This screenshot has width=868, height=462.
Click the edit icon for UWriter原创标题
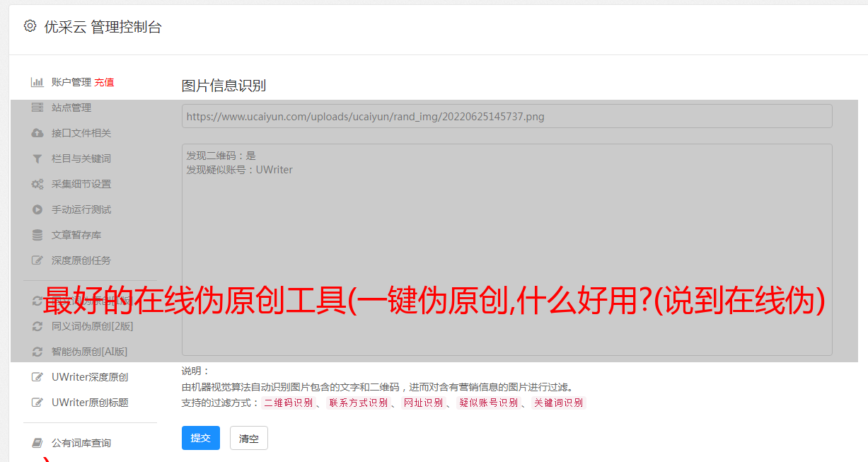[37, 403]
